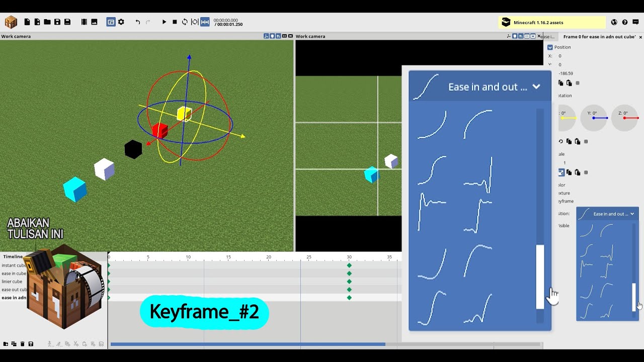The height and width of the screenshot is (362, 644).
Task: Select the 'ease in cube' timeline row
Action: 14,274
